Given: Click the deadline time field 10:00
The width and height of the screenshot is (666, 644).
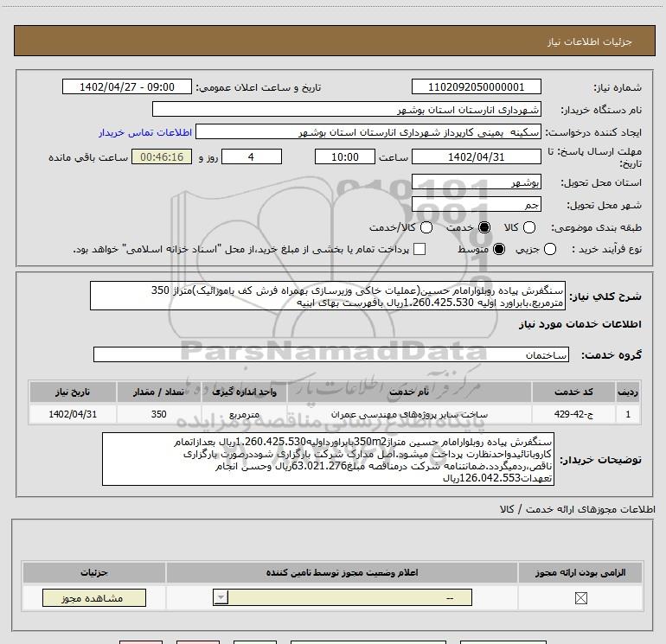Looking at the screenshot, I should pyautogui.click(x=345, y=156).
